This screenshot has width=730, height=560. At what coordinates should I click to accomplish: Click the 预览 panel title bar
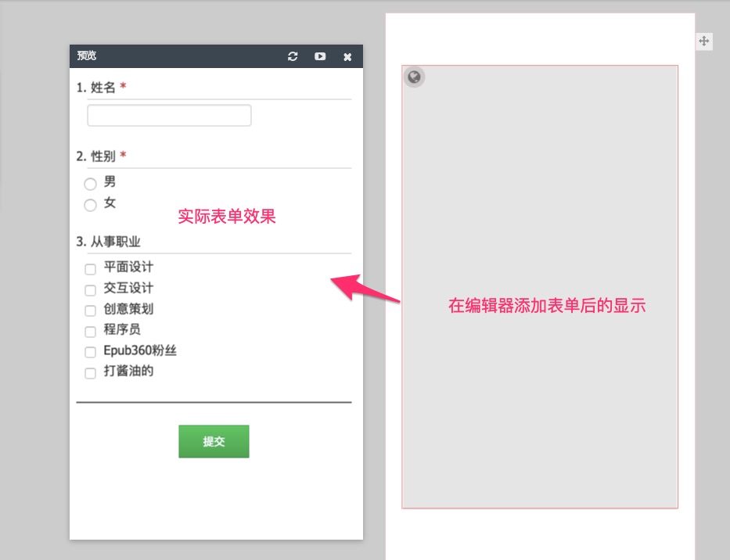(x=180, y=56)
